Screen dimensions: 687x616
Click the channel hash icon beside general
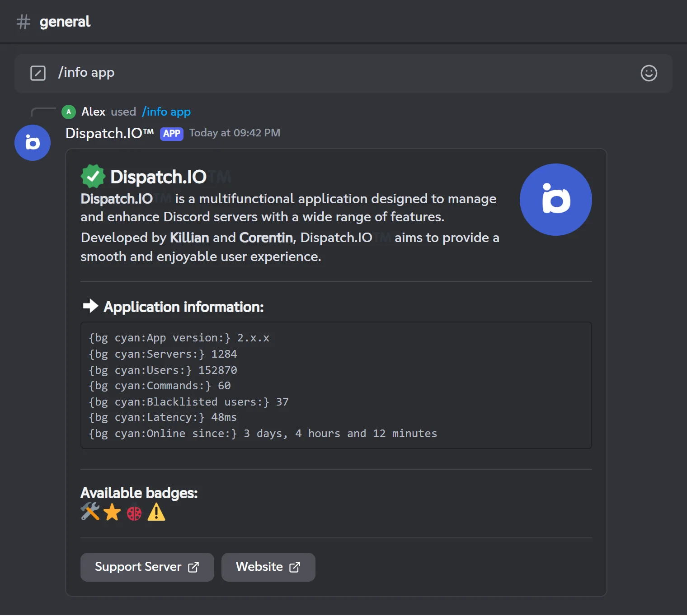click(24, 22)
